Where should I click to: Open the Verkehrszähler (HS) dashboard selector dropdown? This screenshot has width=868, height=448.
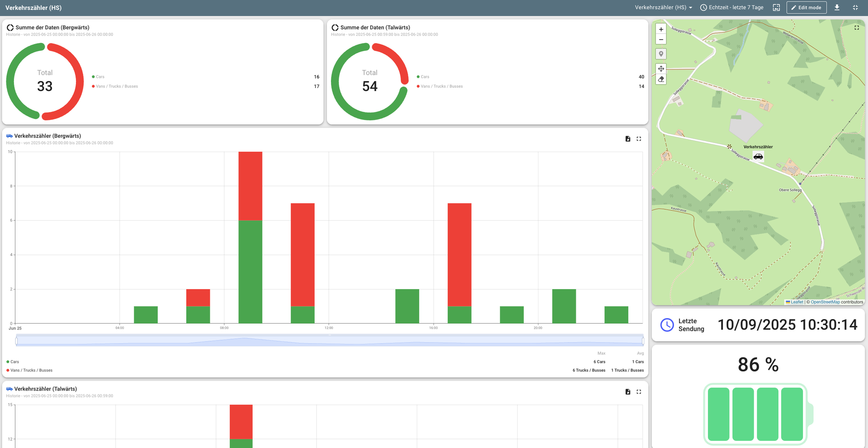click(663, 8)
